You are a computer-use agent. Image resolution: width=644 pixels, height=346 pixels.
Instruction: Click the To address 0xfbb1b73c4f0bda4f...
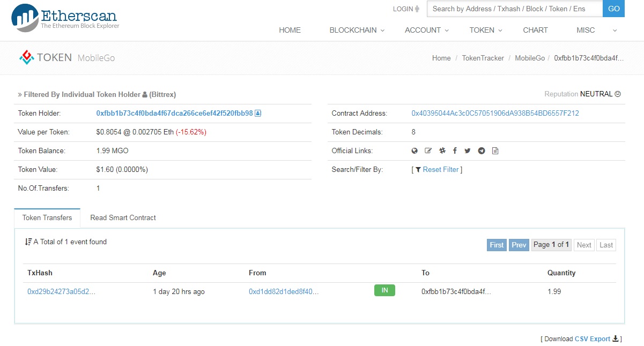(x=456, y=292)
